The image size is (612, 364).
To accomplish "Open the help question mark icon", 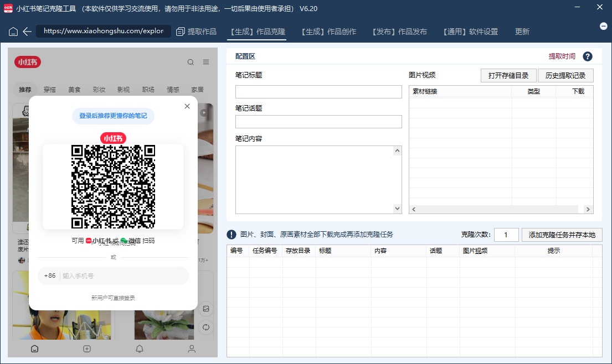I will [x=588, y=56].
